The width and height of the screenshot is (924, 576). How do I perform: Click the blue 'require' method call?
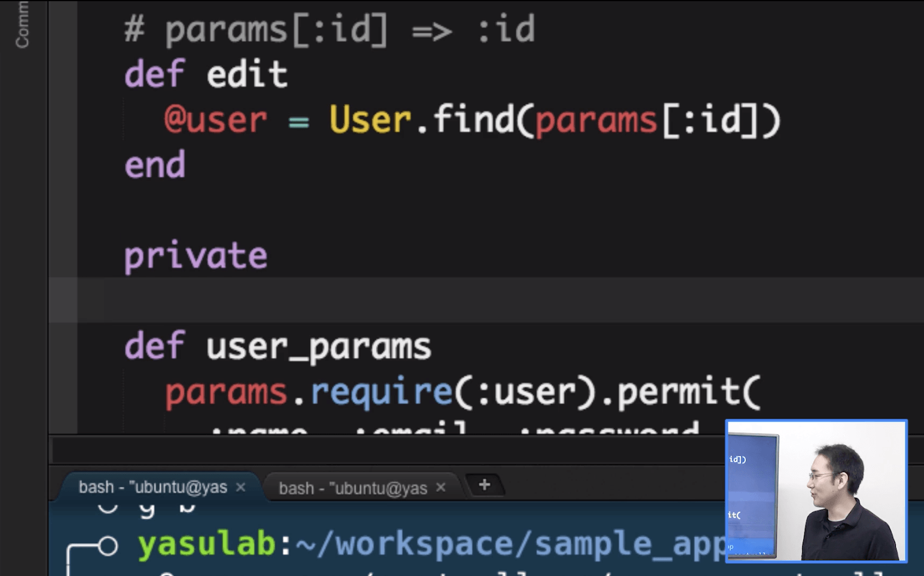381,393
